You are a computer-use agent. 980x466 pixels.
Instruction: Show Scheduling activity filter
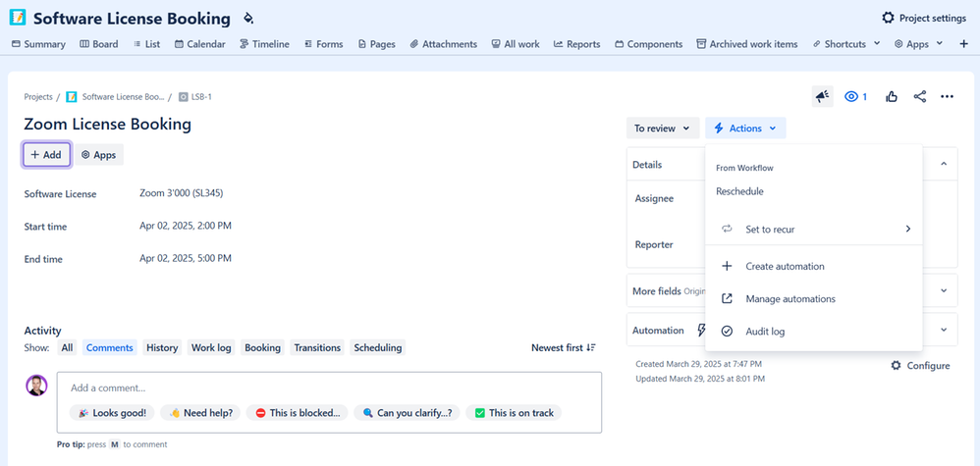tap(377, 347)
